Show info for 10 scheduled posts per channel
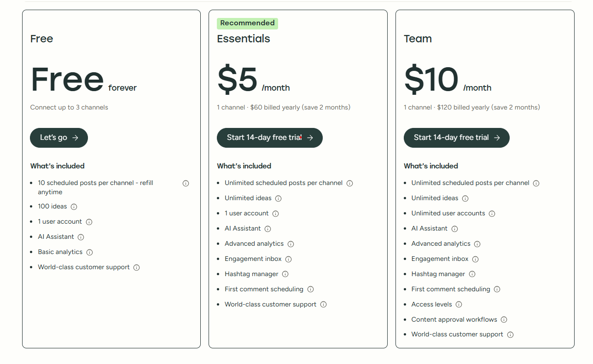This screenshot has height=364, width=593. click(186, 183)
